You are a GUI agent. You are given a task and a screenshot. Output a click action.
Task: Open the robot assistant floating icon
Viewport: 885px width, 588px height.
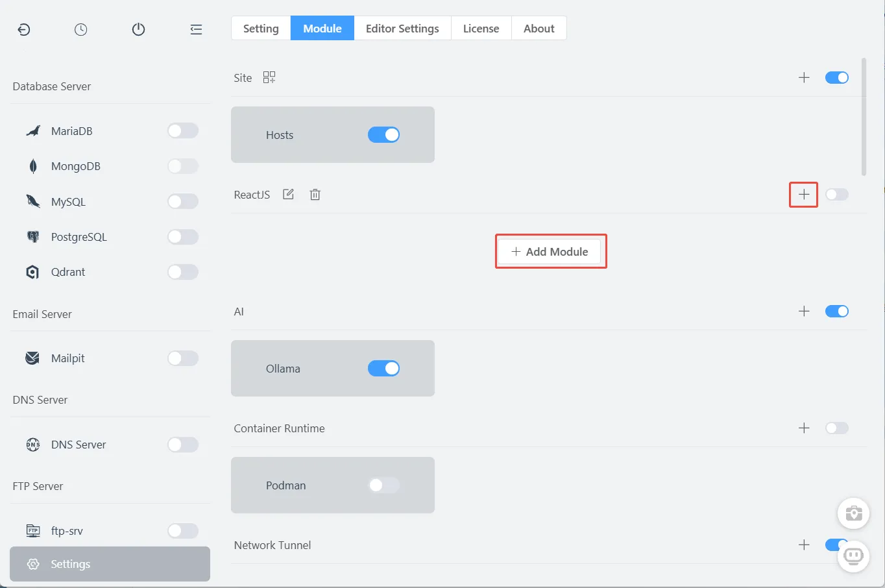pyautogui.click(x=853, y=556)
